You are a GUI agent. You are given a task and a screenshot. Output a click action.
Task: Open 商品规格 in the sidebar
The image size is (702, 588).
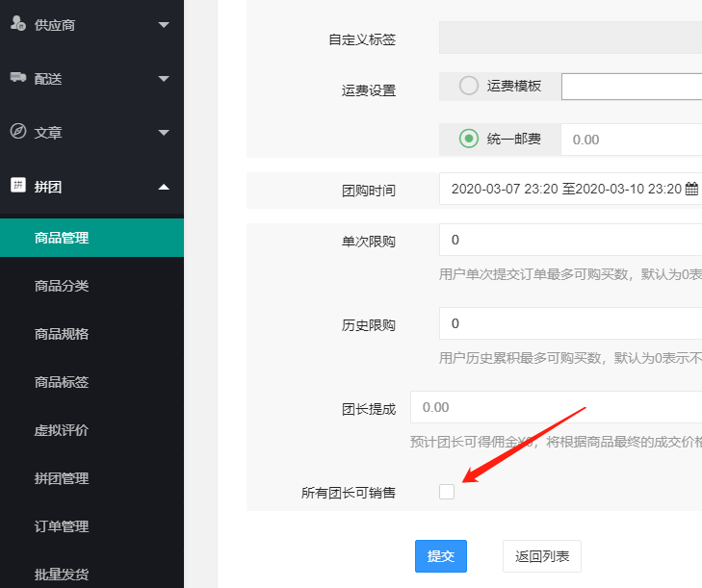91,334
